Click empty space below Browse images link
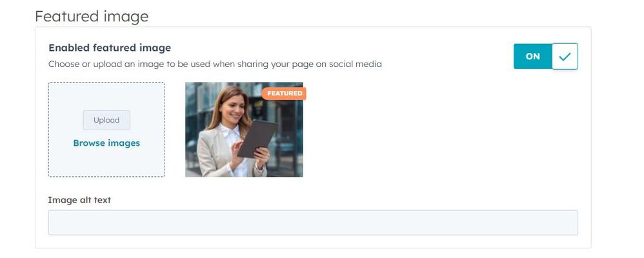 pyautogui.click(x=106, y=163)
